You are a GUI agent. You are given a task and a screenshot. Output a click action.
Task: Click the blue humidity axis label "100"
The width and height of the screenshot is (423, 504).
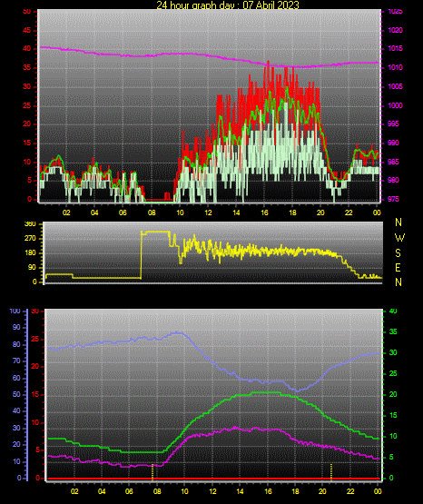[15, 311]
